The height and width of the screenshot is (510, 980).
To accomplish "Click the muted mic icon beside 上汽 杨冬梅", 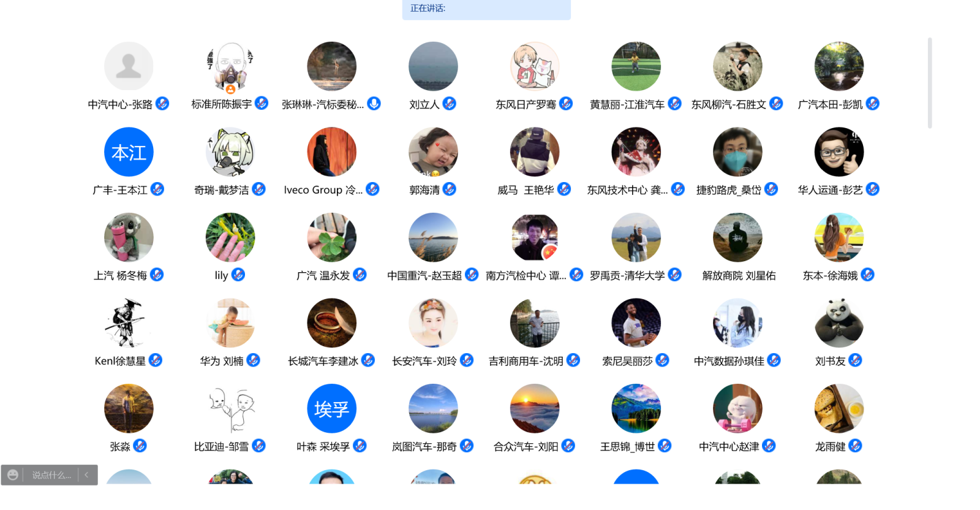I will [x=157, y=275].
